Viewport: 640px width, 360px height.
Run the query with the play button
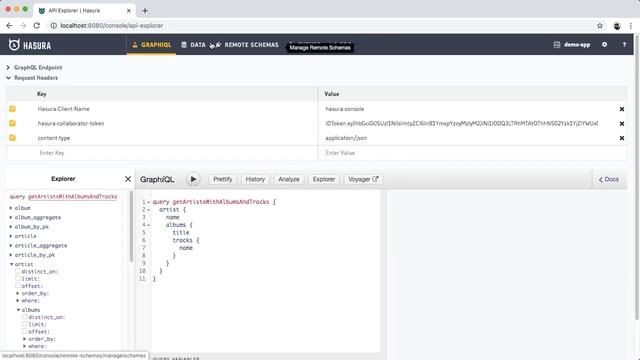point(193,179)
